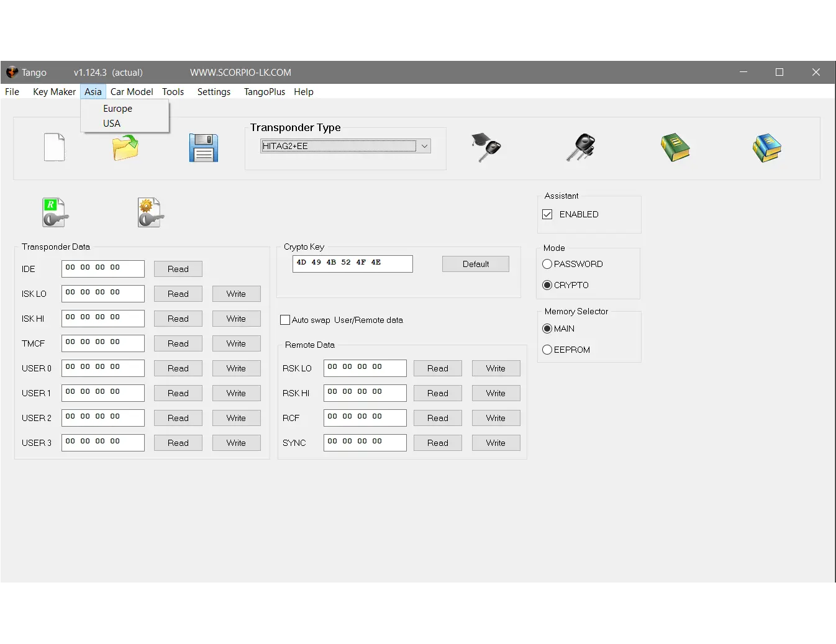Save using the blue floppy disk icon
836x644 pixels.
(204, 148)
